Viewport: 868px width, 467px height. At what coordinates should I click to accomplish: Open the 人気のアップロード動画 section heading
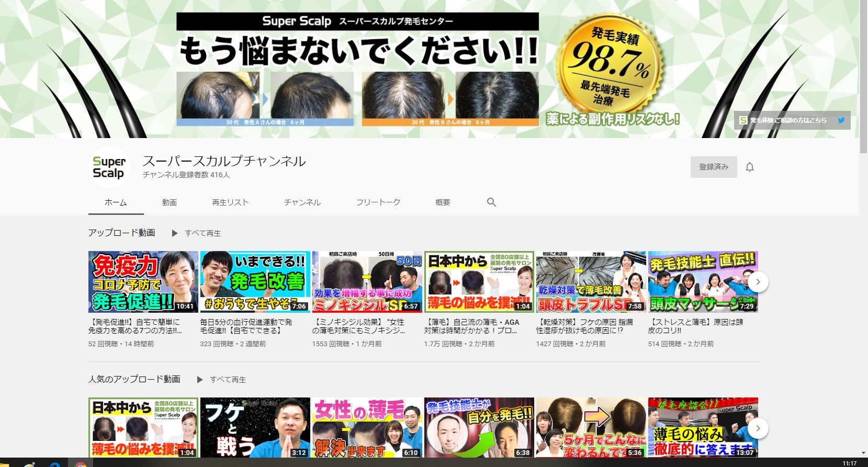pyautogui.click(x=134, y=379)
